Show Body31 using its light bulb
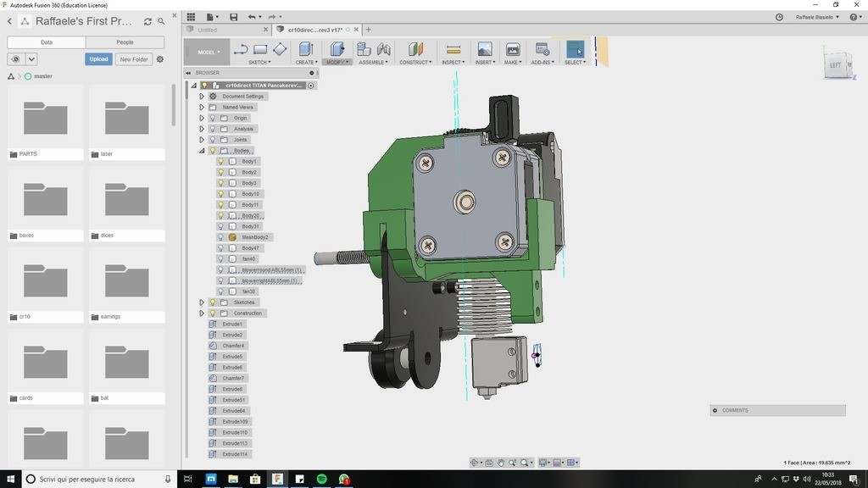Image resolution: width=868 pixels, height=488 pixels. pyautogui.click(x=221, y=226)
